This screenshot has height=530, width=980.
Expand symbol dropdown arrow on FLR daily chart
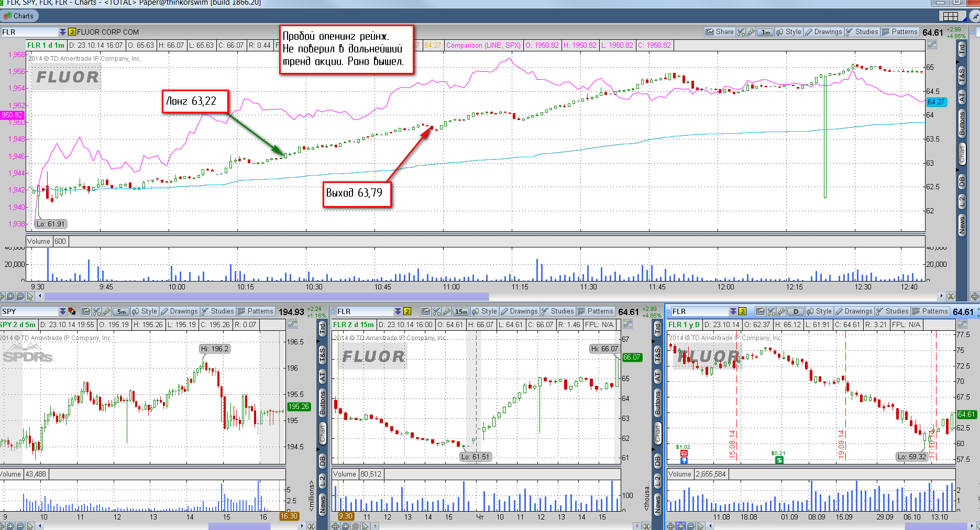(733, 311)
